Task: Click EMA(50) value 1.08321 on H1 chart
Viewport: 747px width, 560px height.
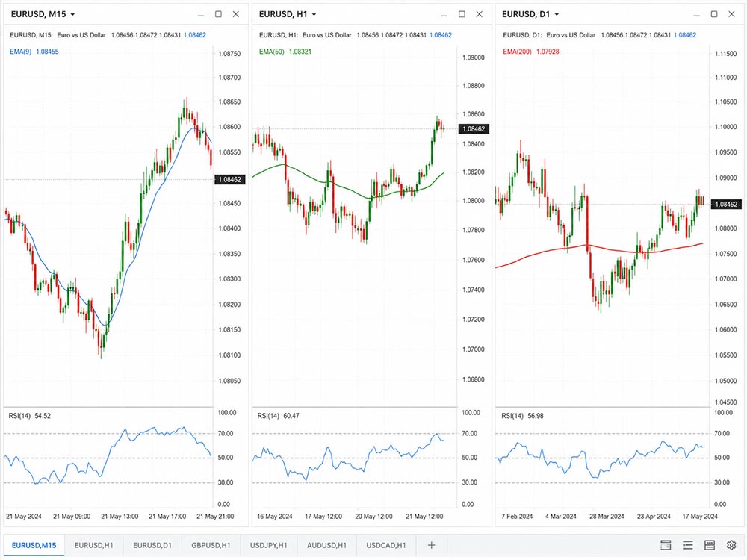Action: pos(300,52)
